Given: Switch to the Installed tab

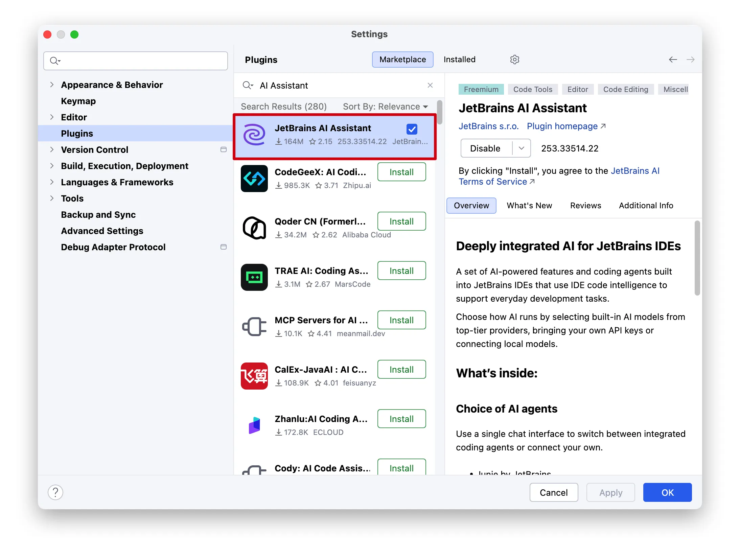Looking at the screenshot, I should point(459,60).
